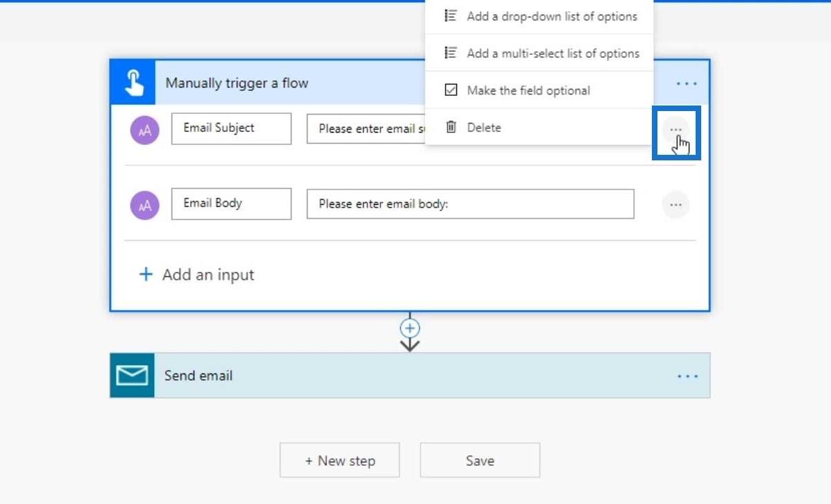831x504 pixels.
Task: Save the flow
Action: [x=480, y=460]
